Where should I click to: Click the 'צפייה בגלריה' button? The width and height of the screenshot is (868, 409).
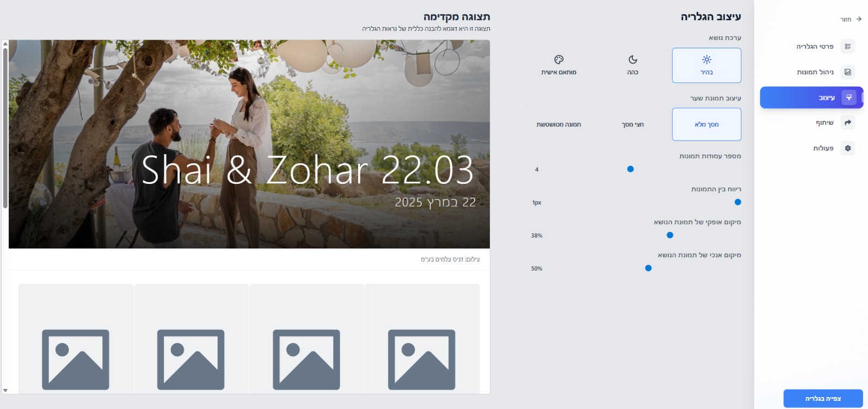822,399
